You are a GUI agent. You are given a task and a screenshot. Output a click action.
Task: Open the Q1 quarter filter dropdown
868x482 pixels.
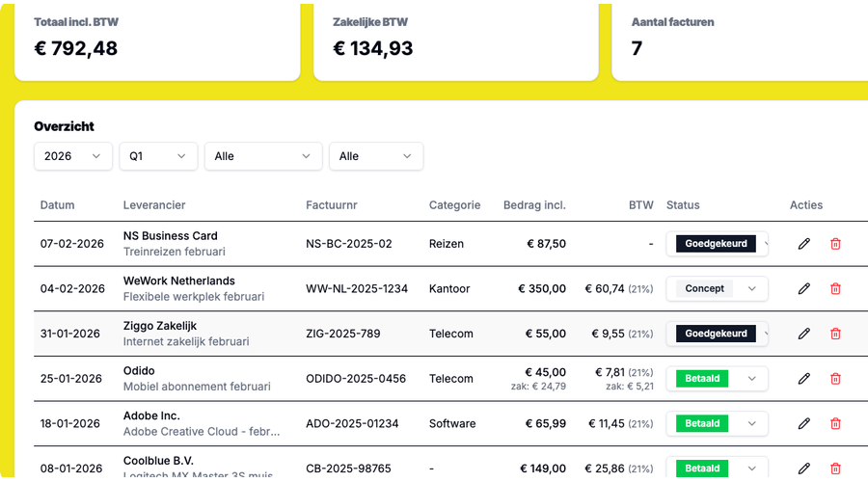click(158, 156)
